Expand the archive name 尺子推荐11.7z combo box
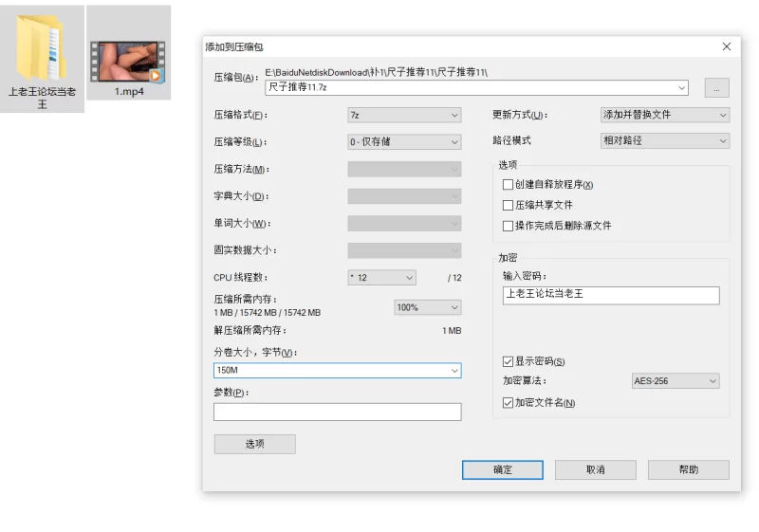Screen dimensions: 759x532 681,88
